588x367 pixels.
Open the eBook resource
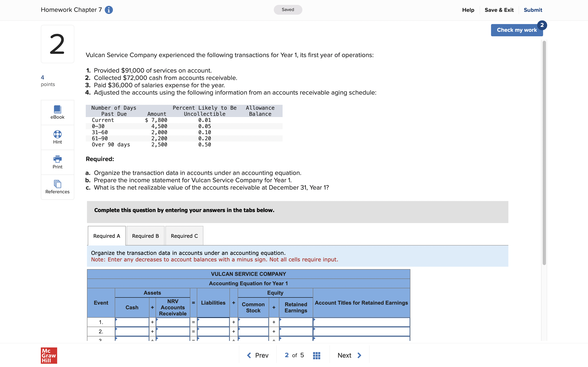[57, 112]
